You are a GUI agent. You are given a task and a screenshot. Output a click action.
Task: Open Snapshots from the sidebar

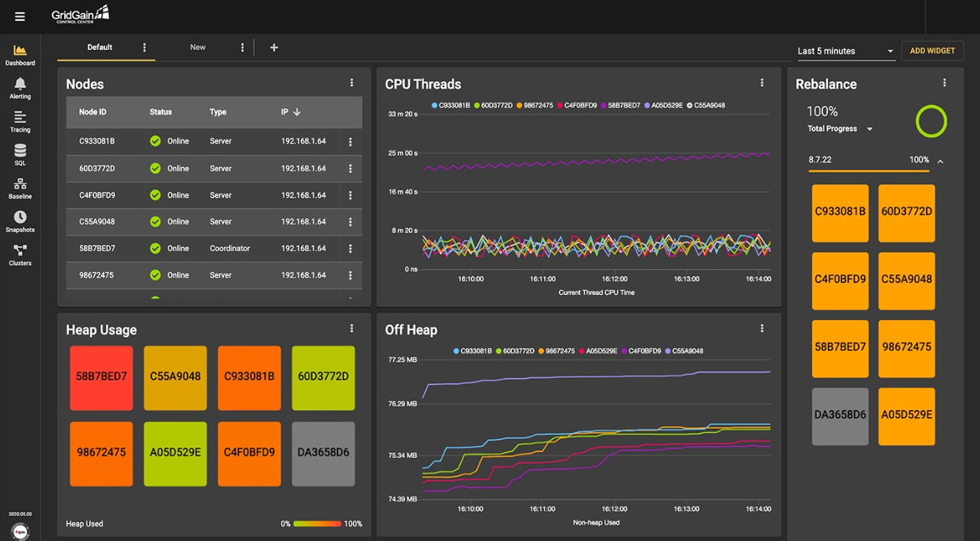pyautogui.click(x=20, y=222)
